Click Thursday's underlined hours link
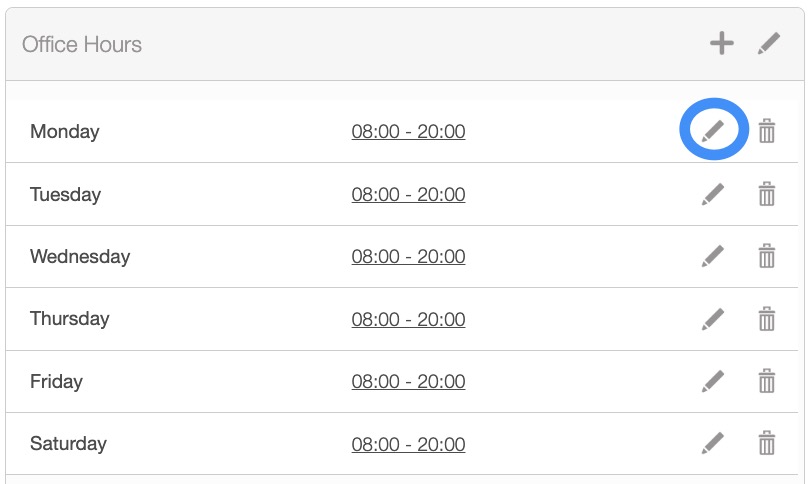Viewport: 810px width, 484px height. pyautogui.click(x=408, y=319)
